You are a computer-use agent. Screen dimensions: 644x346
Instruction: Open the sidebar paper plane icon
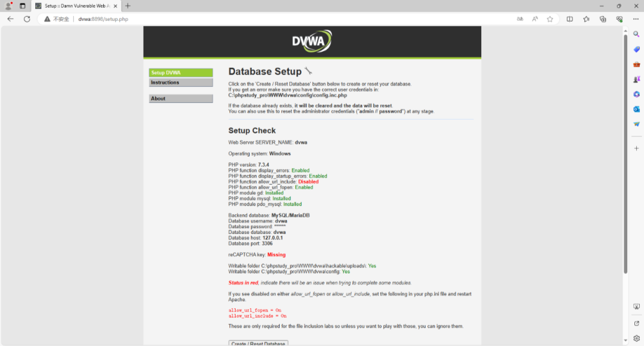point(636,124)
